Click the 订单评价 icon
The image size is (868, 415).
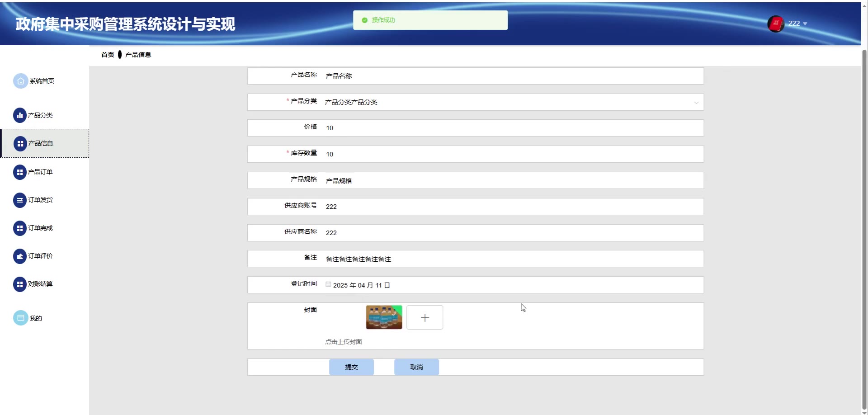(20, 256)
